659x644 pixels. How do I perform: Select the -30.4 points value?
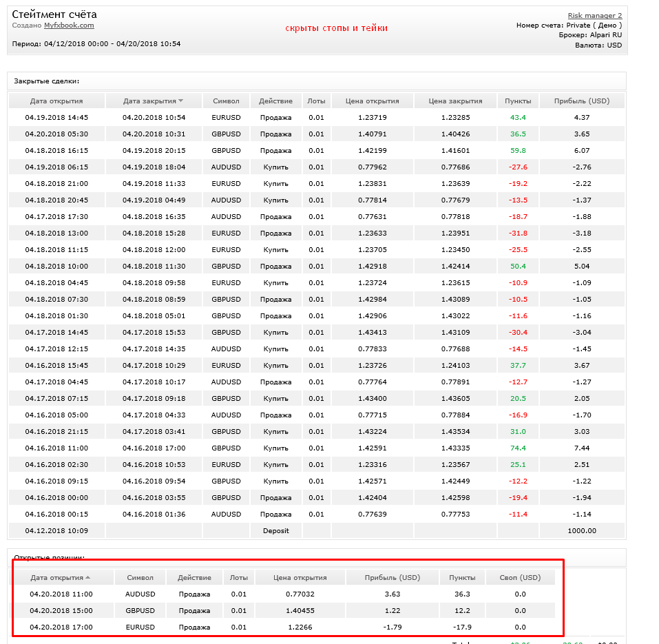tap(518, 333)
